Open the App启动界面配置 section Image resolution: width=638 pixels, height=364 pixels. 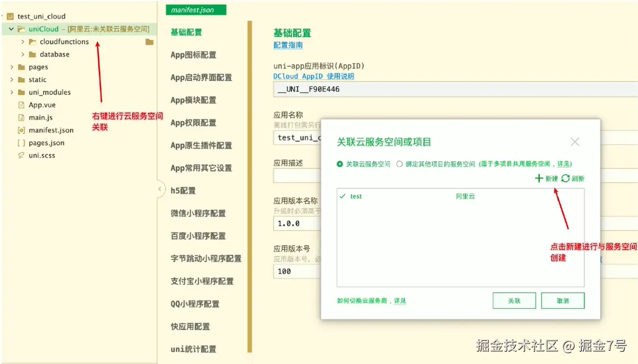(201, 77)
